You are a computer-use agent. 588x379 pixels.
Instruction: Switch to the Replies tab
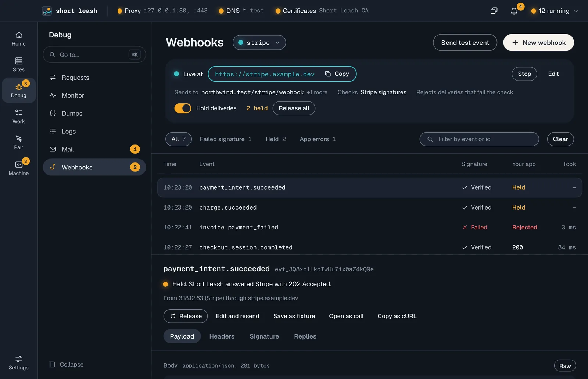[305, 336]
